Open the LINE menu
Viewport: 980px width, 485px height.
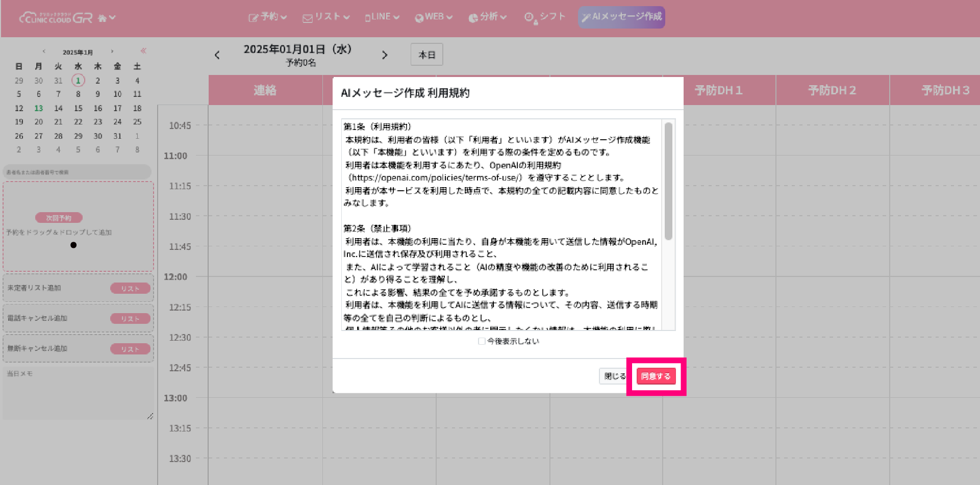(382, 17)
